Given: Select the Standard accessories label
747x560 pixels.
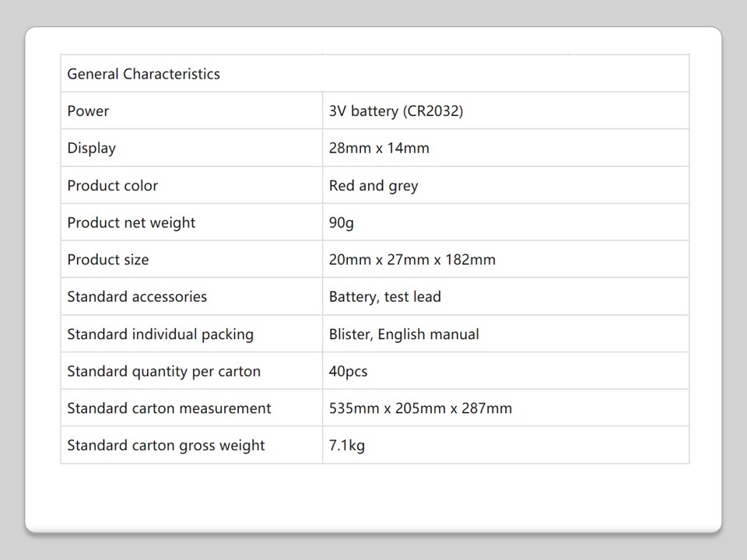Looking at the screenshot, I should (137, 296).
